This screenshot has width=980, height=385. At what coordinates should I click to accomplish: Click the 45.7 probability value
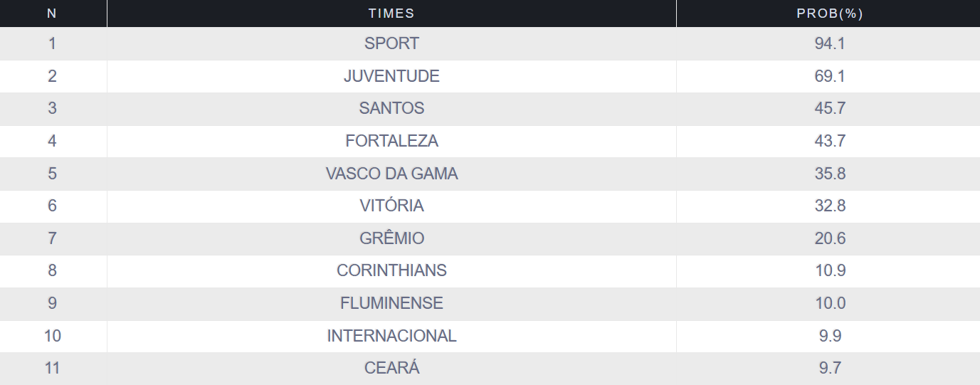coord(830,108)
